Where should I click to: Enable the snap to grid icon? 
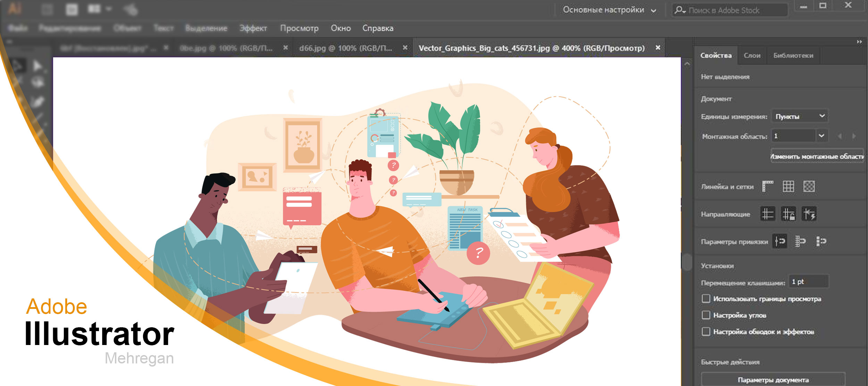point(800,241)
